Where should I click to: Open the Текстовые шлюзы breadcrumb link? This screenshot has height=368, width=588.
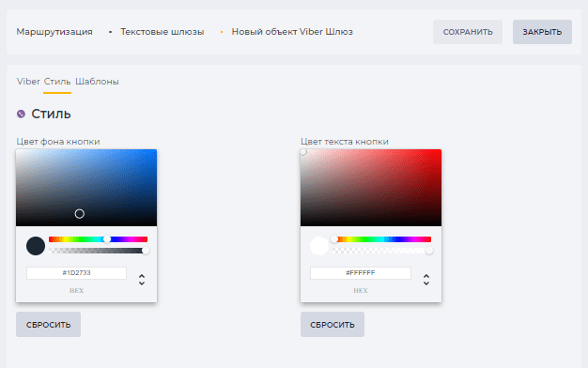point(162,32)
